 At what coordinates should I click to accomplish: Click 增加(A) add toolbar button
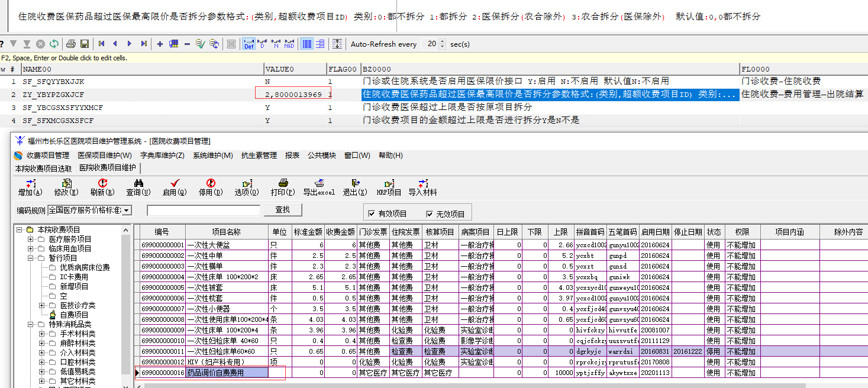coord(30,187)
